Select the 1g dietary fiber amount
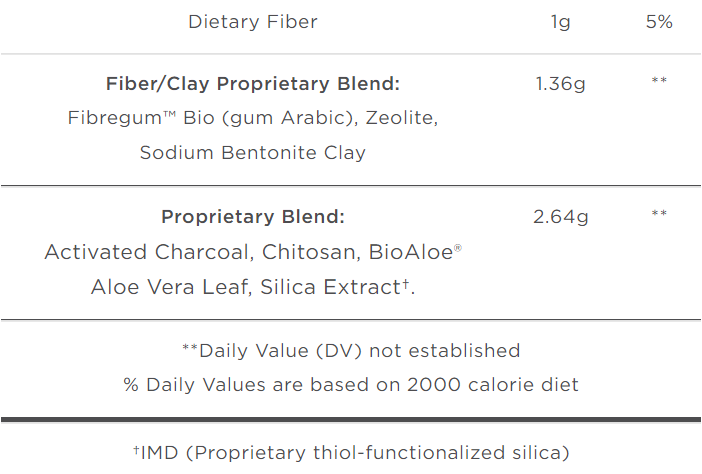 click(x=560, y=22)
